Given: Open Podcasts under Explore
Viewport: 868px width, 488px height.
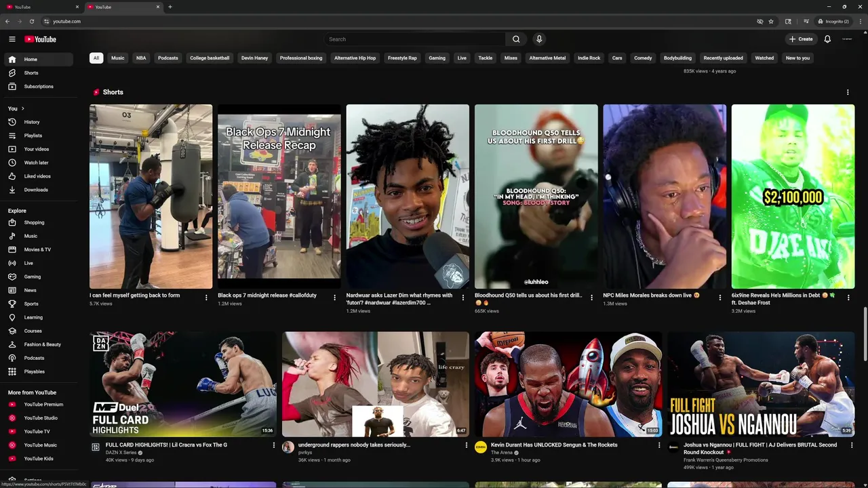Looking at the screenshot, I should click(38, 358).
